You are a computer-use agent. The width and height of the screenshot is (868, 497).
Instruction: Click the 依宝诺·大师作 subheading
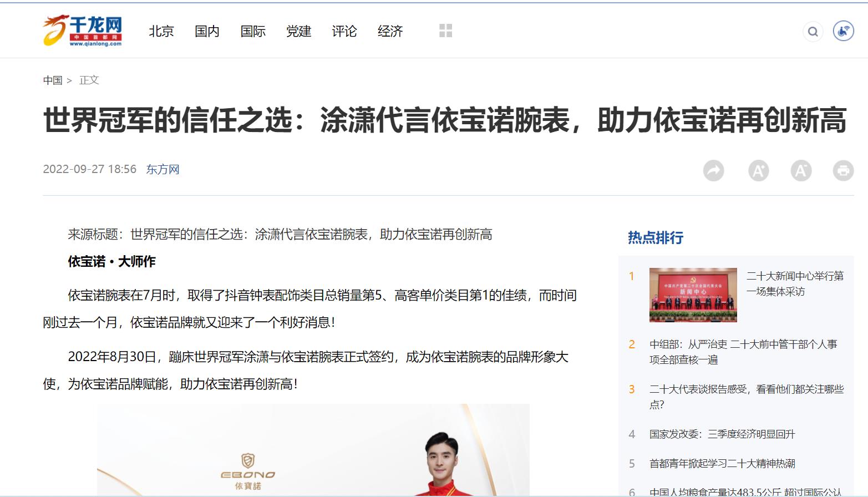111,261
